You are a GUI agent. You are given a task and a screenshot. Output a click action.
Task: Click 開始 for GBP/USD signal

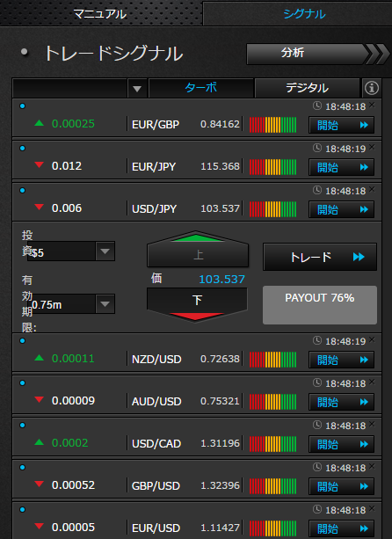[x=341, y=486]
